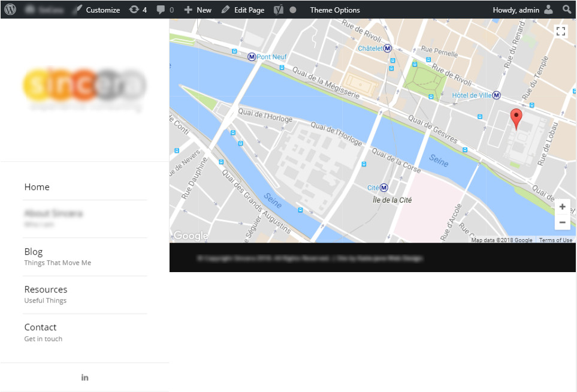Open Blog sidebar menu item
Viewport: 577px width, 392px height.
pyautogui.click(x=58, y=257)
